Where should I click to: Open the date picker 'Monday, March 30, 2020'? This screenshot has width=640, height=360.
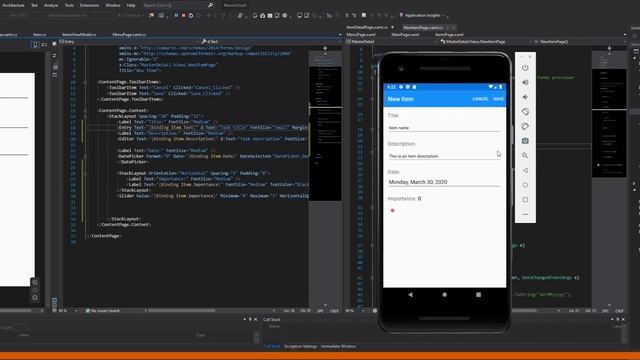click(444, 182)
